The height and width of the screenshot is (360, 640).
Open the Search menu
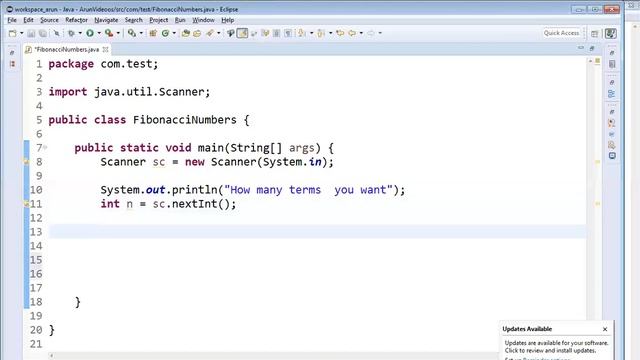pos(133,20)
